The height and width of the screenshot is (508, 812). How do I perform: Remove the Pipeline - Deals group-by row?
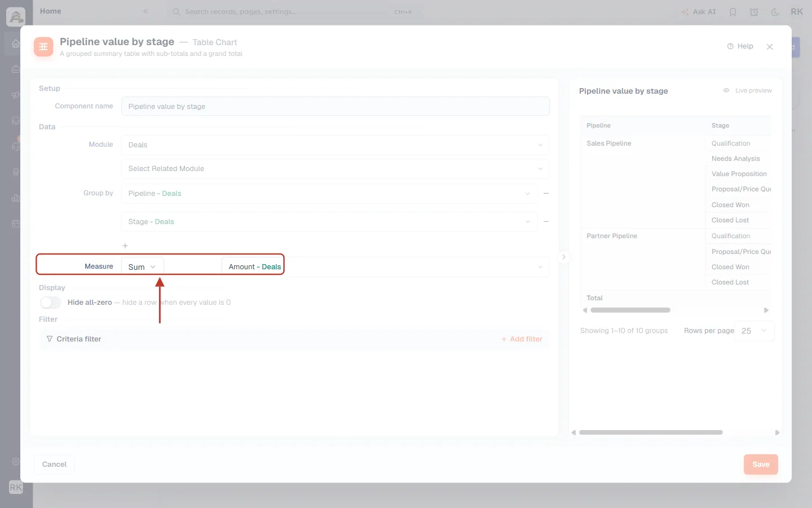(x=546, y=194)
